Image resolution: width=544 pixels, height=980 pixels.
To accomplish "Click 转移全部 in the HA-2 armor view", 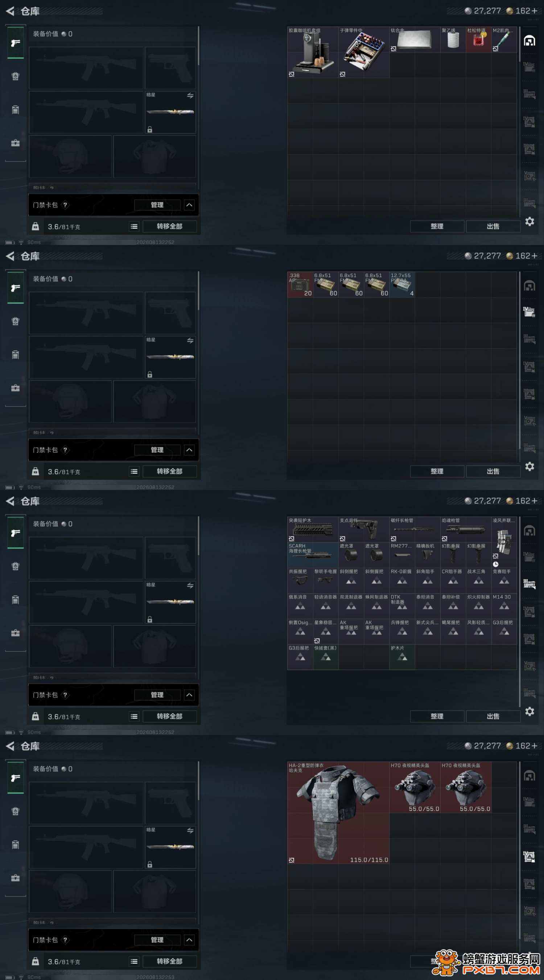I will coord(170,961).
